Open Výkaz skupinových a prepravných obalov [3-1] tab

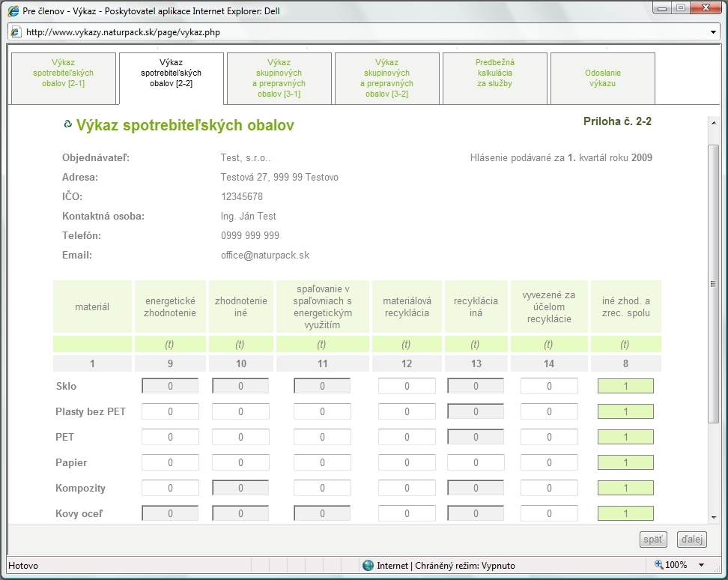tap(279, 79)
